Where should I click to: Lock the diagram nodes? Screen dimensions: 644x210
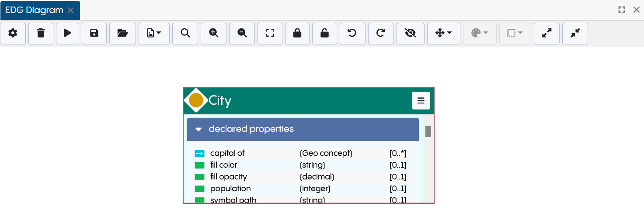(x=297, y=34)
